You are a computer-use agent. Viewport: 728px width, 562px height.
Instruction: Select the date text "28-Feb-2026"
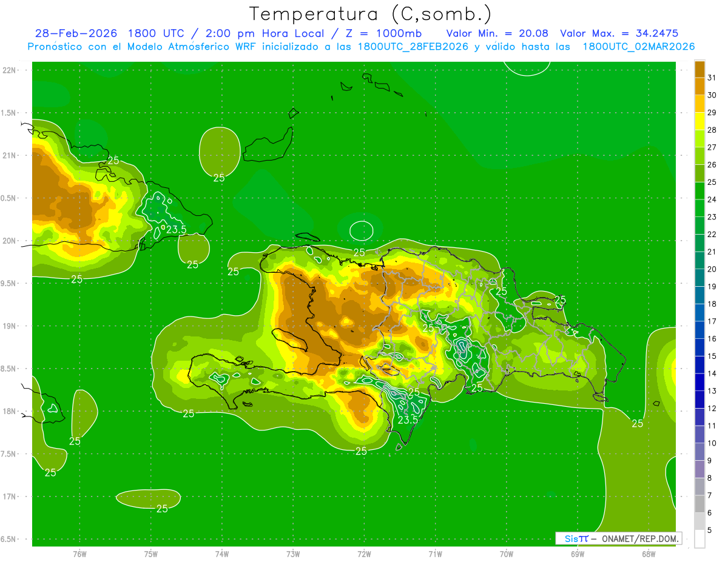tap(77, 33)
